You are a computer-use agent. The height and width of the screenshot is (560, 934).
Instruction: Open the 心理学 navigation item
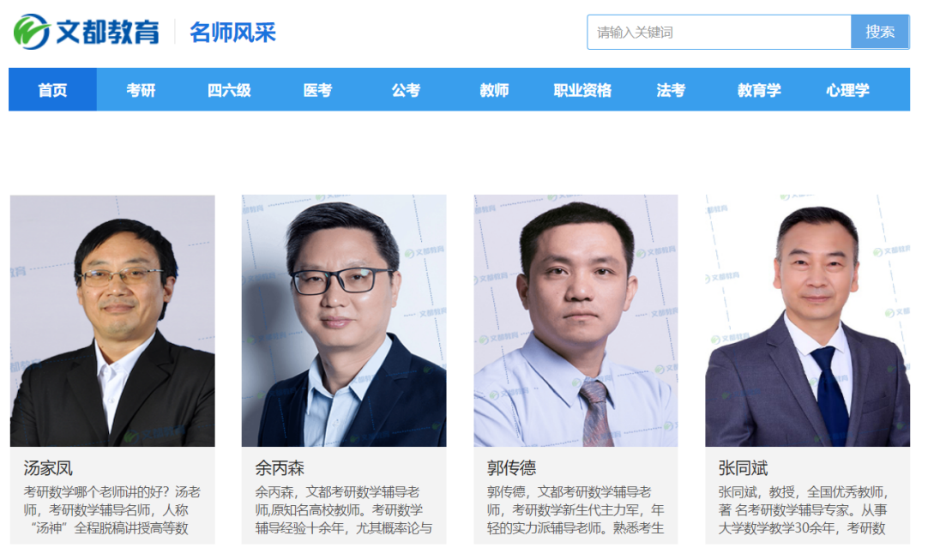(847, 90)
